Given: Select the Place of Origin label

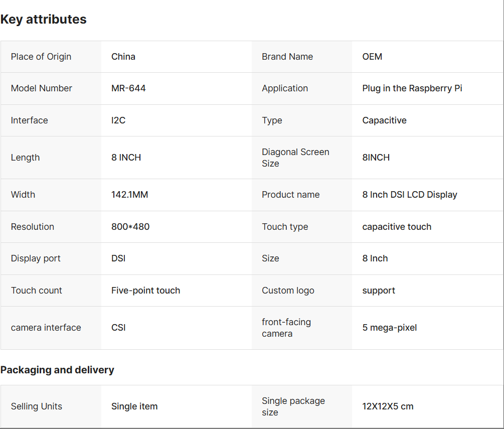Looking at the screenshot, I should point(41,57).
